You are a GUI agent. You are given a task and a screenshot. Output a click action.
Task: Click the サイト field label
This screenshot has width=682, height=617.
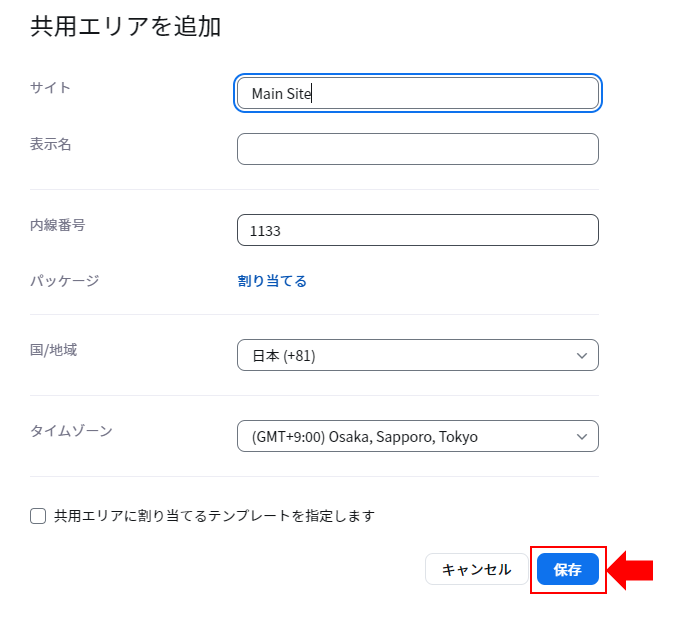50,88
